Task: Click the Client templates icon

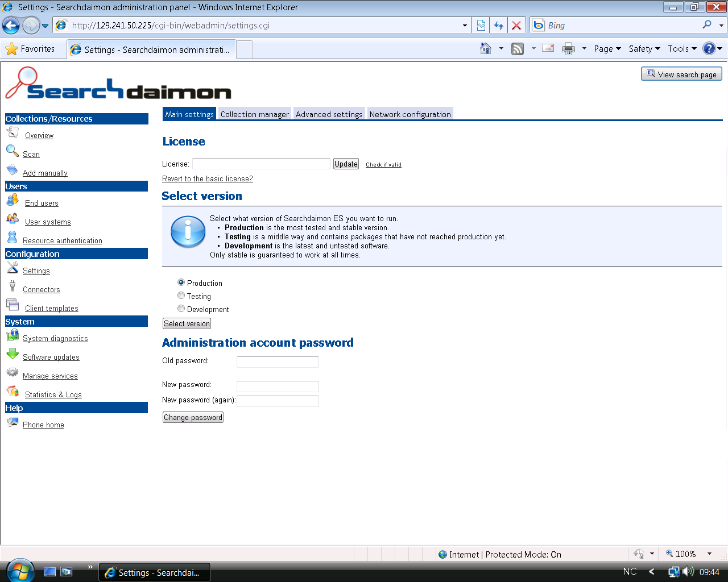Action: 13,305
